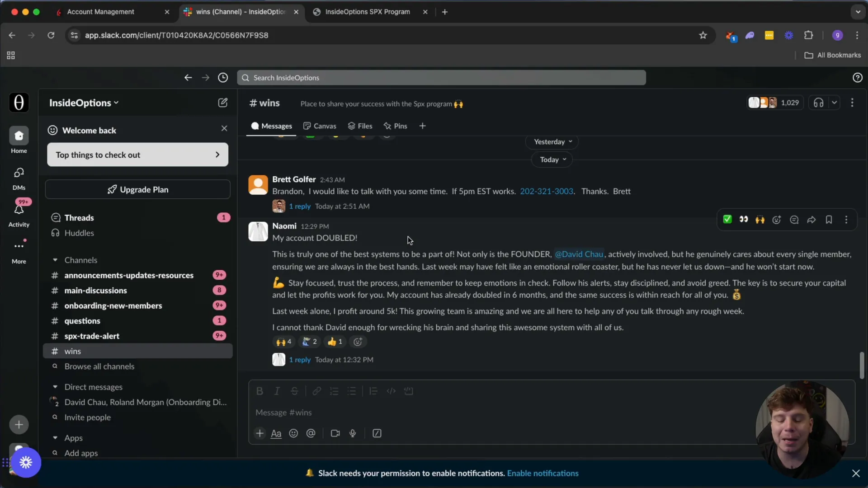Screen dimensions: 868x488
Task: Click Enable notifications link
Action: [x=542, y=473]
